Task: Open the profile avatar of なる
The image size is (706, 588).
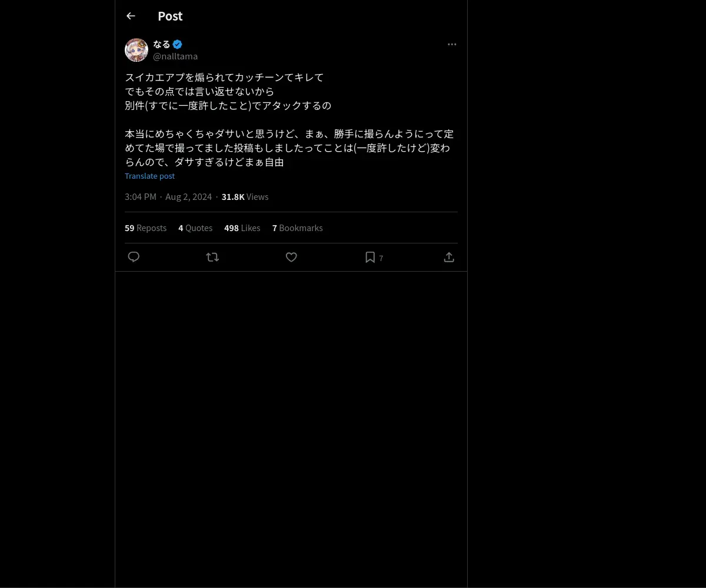Action: (x=136, y=50)
